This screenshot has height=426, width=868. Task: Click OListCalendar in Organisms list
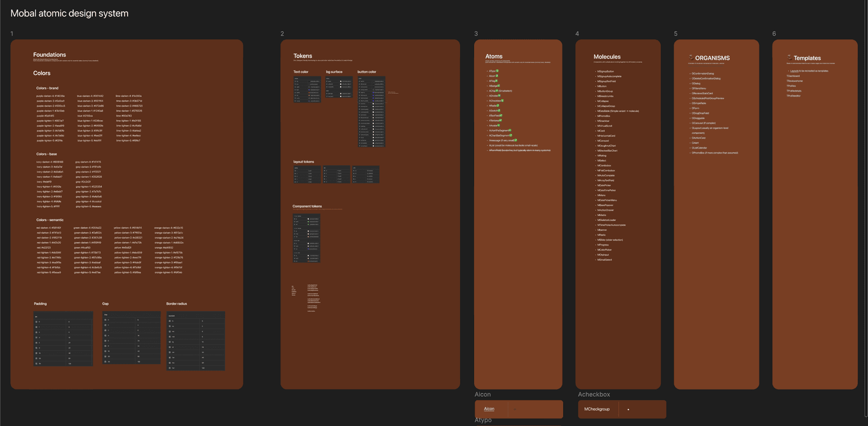[x=699, y=148]
